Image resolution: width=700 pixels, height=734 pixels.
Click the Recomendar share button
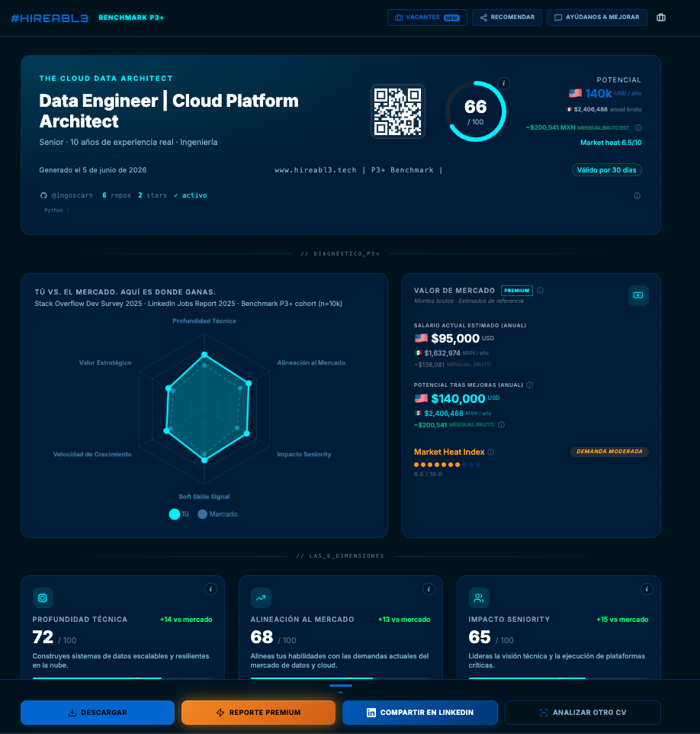(507, 18)
